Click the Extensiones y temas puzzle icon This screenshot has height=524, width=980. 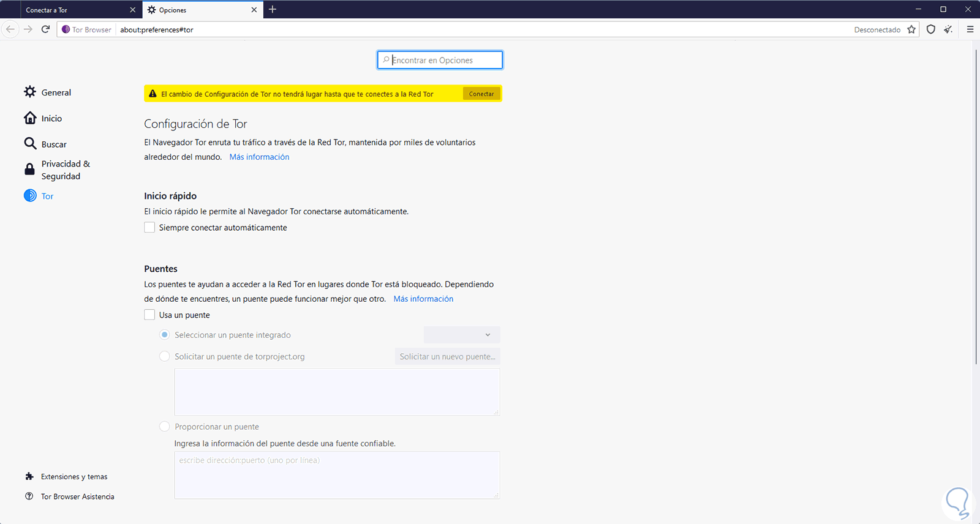point(29,476)
